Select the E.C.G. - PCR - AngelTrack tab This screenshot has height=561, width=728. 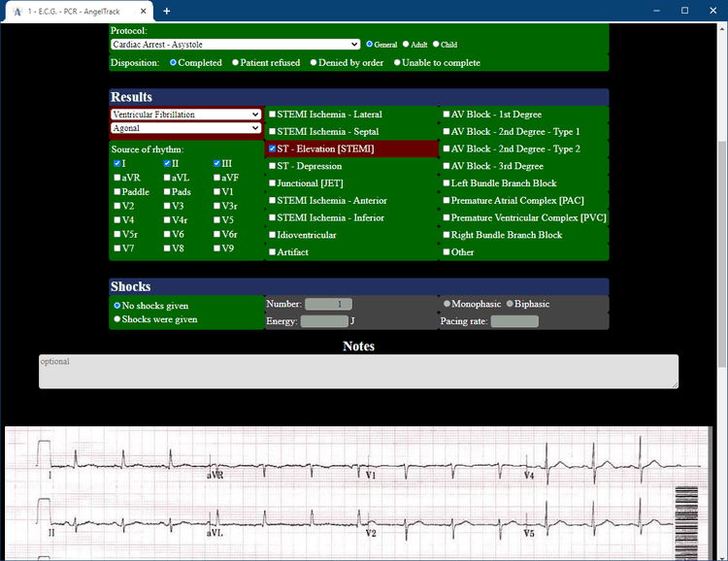[x=79, y=11]
